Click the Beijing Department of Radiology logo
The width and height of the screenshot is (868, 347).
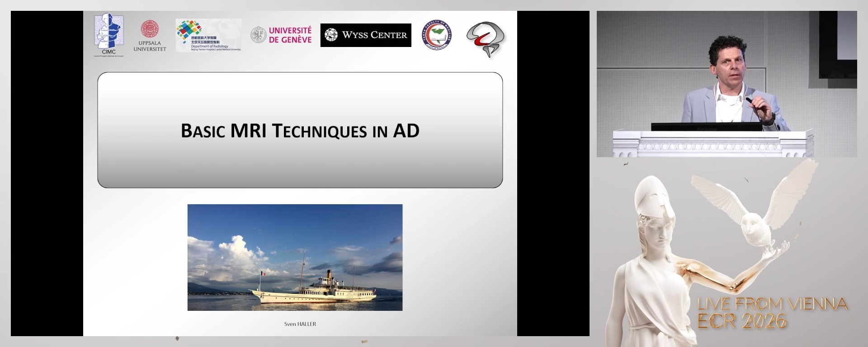click(x=208, y=35)
